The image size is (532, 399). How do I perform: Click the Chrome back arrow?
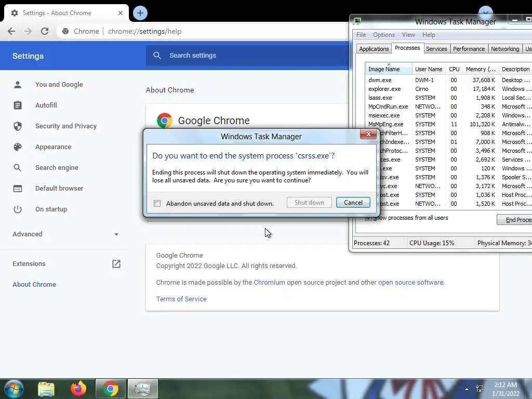coord(11,31)
